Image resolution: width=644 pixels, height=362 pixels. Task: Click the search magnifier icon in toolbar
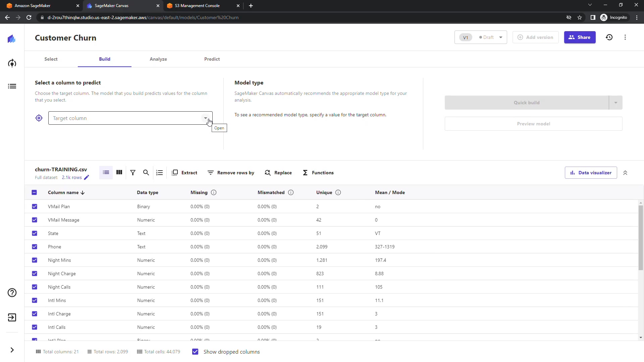(146, 173)
